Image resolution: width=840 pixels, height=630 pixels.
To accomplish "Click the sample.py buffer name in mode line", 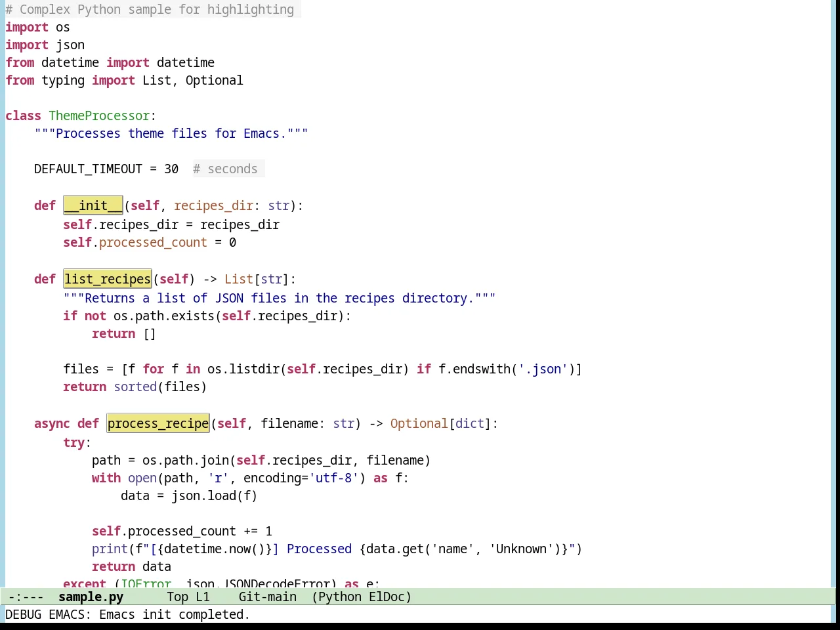I will (x=91, y=597).
